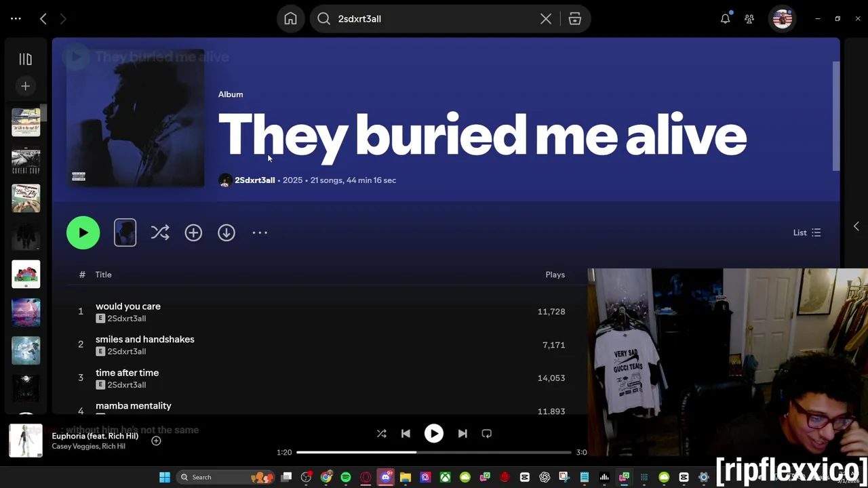Screen dimensions: 868x488
Task: Open the 'Euphoria (feat. Rich Hil)' song title
Action: (x=95, y=436)
